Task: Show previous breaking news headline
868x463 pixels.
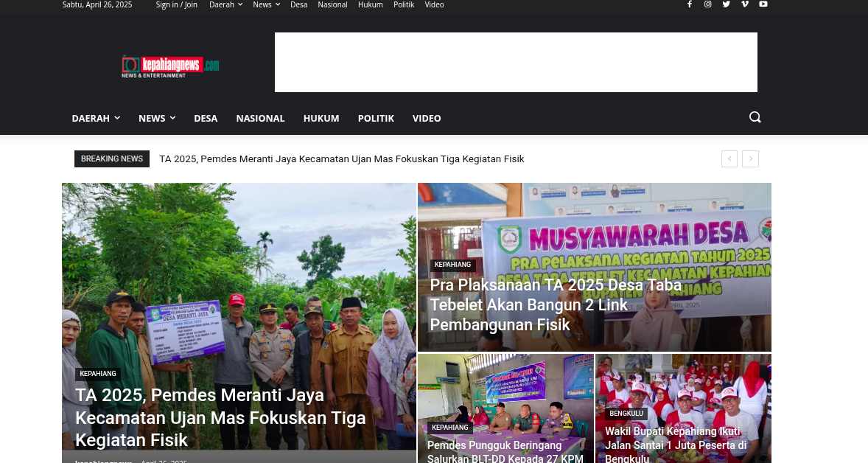Action: [x=729, y=159]
